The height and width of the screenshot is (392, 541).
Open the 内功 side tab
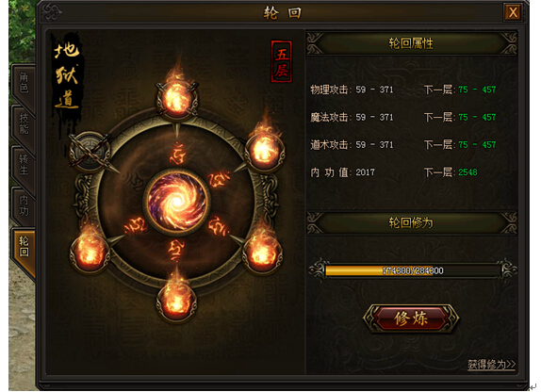24,205
